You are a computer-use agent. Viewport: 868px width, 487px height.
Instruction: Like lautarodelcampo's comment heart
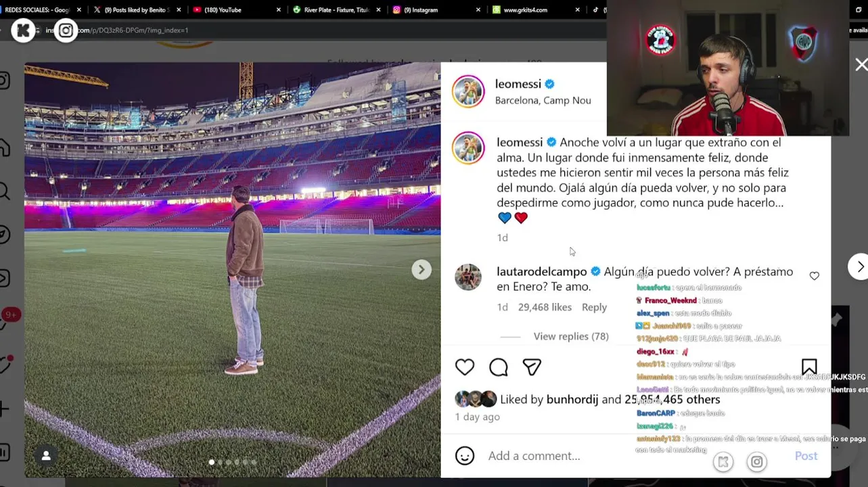click(814, 276)
